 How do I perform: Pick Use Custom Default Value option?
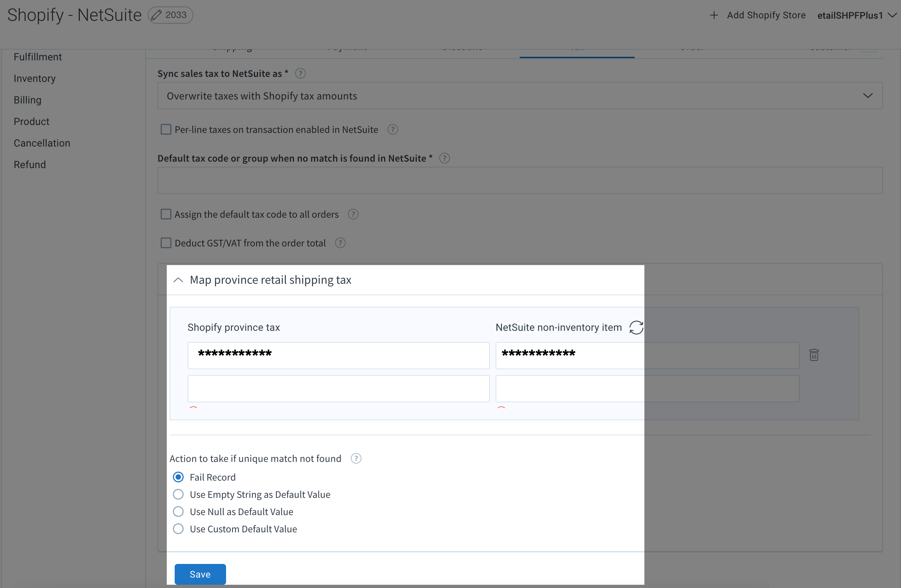pyautogui.click(x=178, y=529)
